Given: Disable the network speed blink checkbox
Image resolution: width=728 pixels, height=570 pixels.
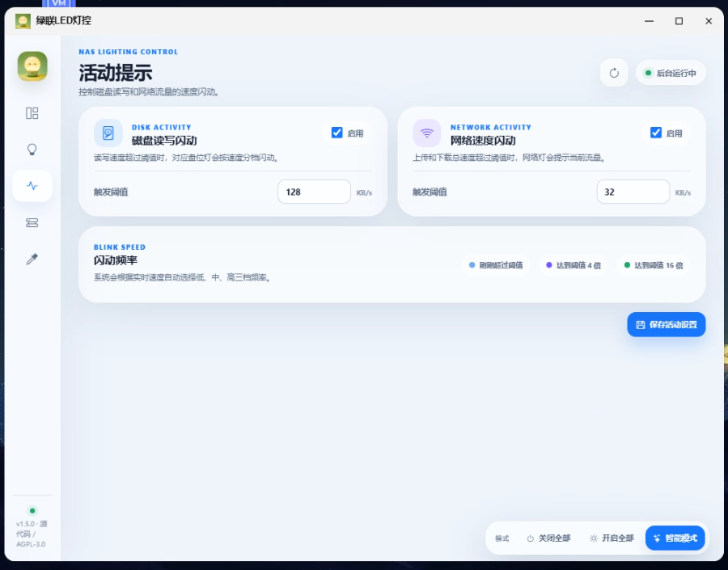Looking at the screenshot, I should [x=655, y=133].
